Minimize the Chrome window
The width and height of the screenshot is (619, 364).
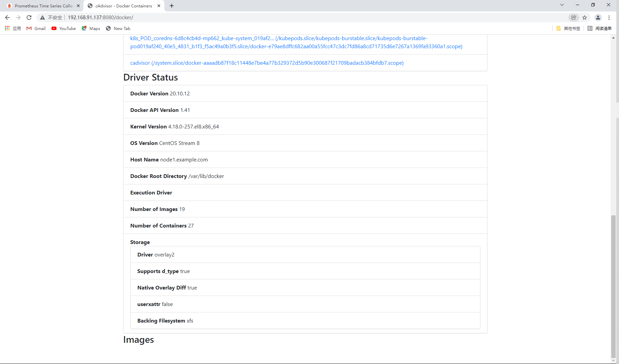point(578,5)
